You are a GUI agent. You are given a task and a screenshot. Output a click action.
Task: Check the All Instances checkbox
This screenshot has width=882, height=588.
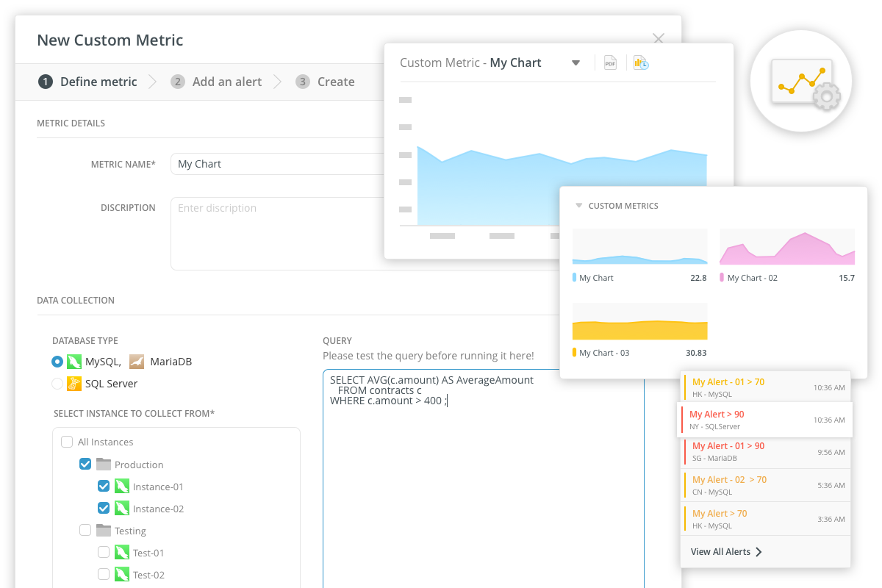(x=67, y=442)
